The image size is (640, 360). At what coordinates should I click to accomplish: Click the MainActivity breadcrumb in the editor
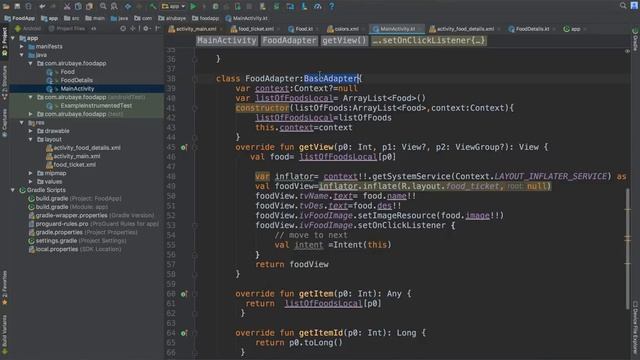[227, 41]
